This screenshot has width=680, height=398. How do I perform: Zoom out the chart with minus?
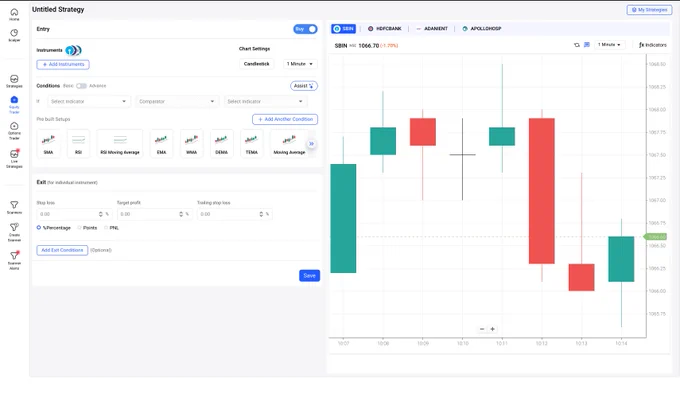pyautogui.click(x=482, y=329)
